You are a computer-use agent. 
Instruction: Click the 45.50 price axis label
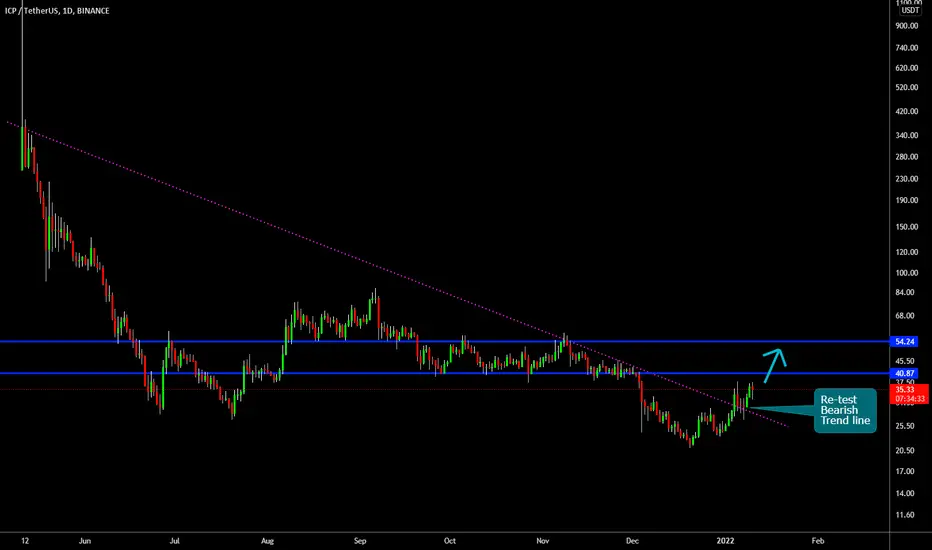click(905, 361)
